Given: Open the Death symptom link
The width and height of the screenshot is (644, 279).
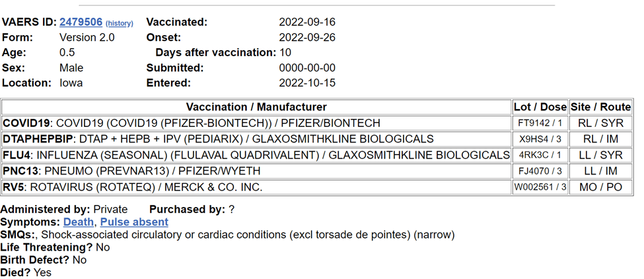Looking at the screenshot, I should (79, 222).
